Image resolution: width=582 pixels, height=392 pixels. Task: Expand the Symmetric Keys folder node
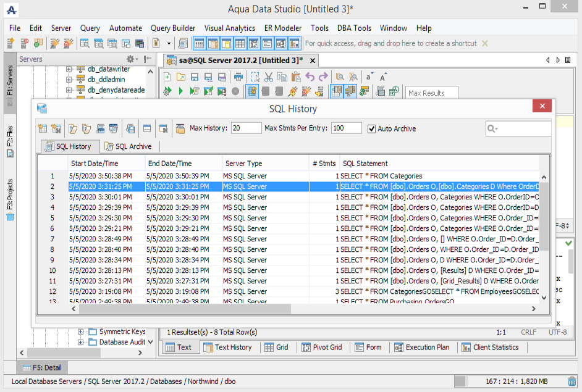click(81, 332)
